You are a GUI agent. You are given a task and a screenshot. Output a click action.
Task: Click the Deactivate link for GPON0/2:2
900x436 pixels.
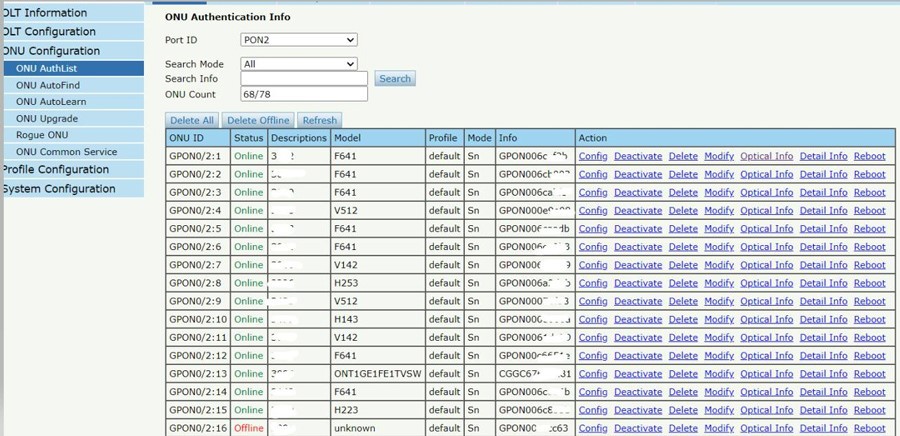(638, 174)
